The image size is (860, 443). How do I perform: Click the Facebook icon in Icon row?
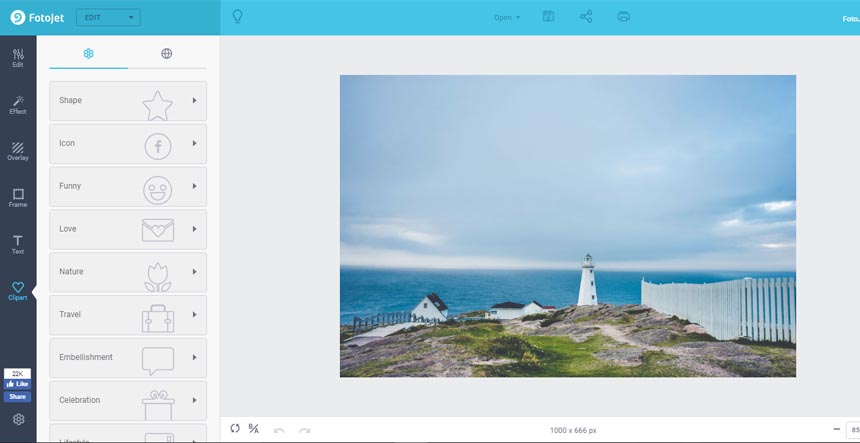point(158,147)
